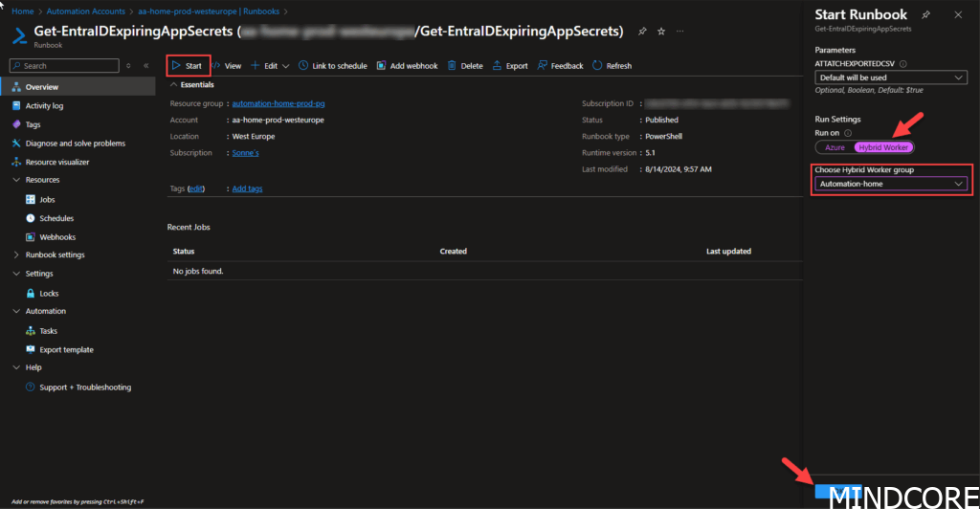980x509 pixels.
Task: Open Schedules in the Resources menu
Action: (56, 218)
